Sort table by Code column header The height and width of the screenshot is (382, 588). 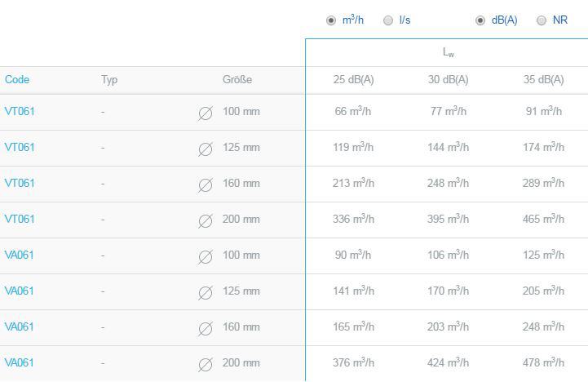click(17, 79)
